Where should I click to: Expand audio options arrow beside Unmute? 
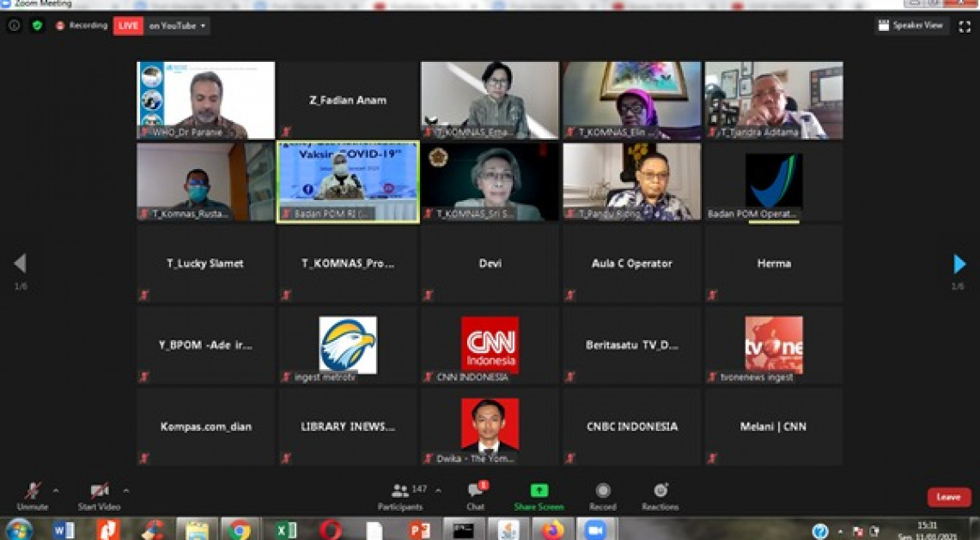56,491
